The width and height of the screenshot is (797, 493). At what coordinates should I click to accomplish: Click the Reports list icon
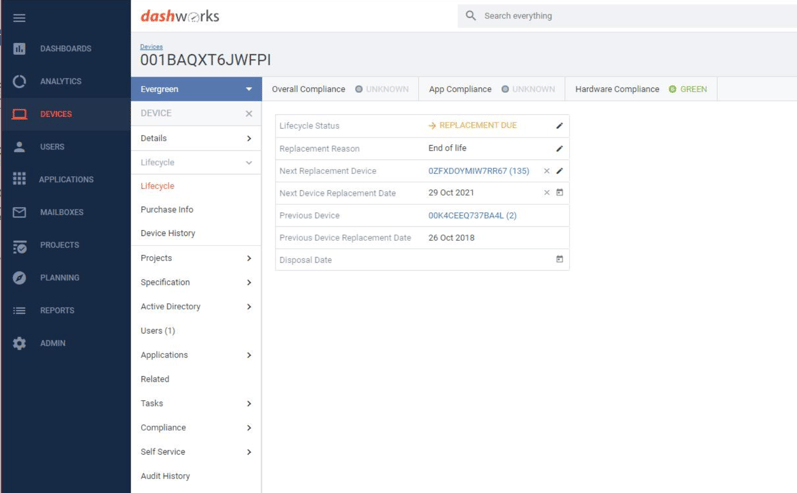tap(19, 310)
